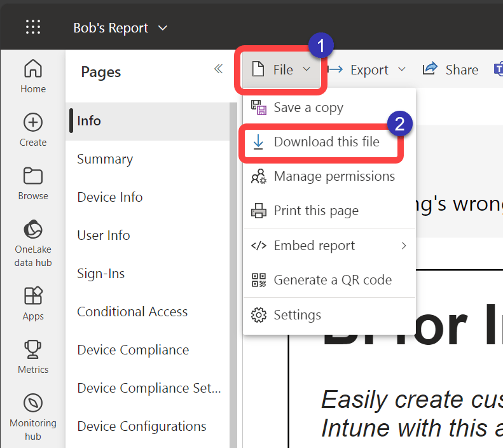The image size is (503, 448).
Task: Expand Bob's Report title dropdown
Action: point(163,28)
